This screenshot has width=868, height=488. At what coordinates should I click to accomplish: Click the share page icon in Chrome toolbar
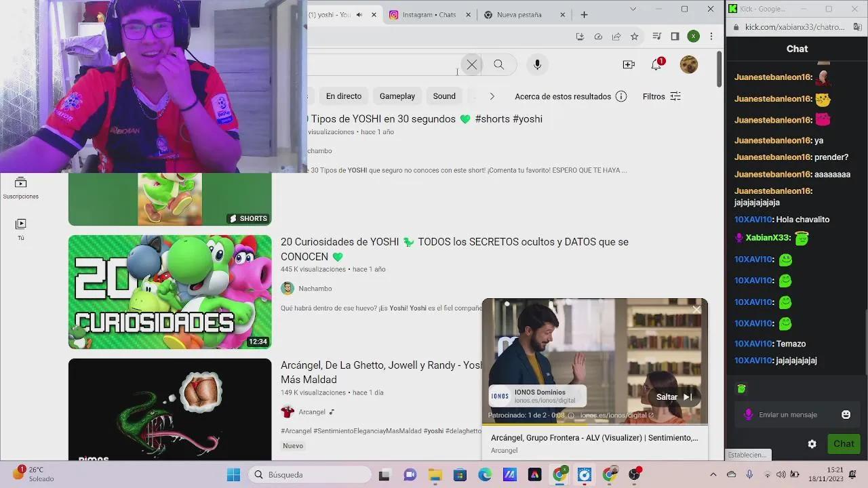tap(616, 36)
